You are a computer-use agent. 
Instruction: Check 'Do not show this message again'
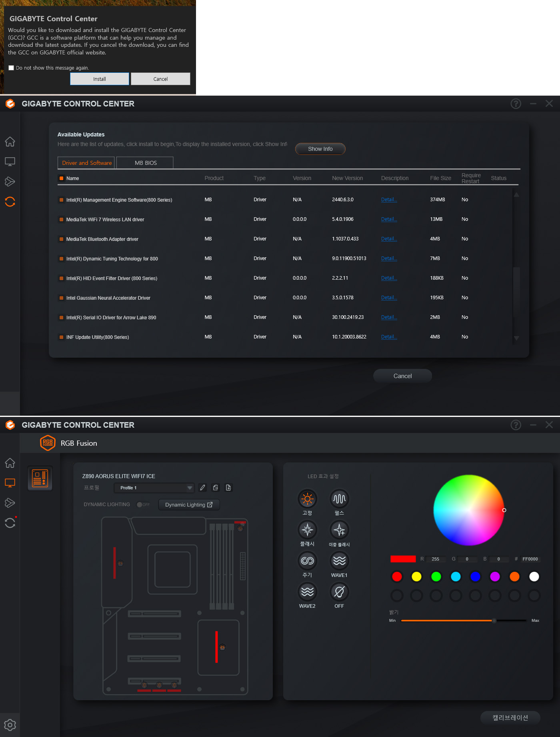coord(11,68)
